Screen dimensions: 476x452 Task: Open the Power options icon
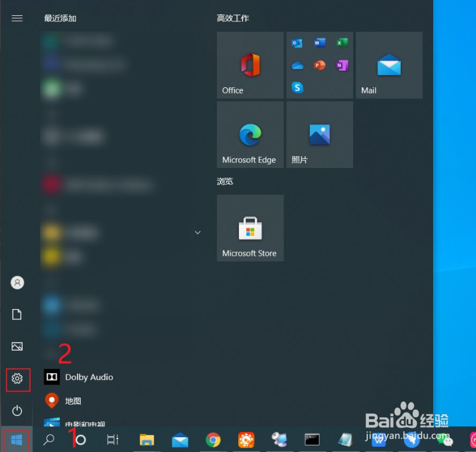coord(17,410)
